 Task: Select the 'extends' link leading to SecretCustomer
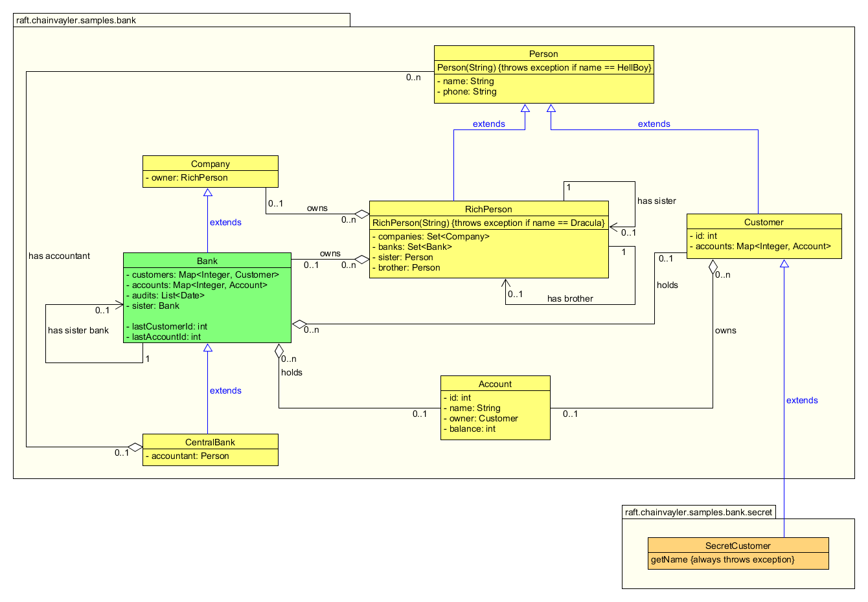[x=802, y=400]
